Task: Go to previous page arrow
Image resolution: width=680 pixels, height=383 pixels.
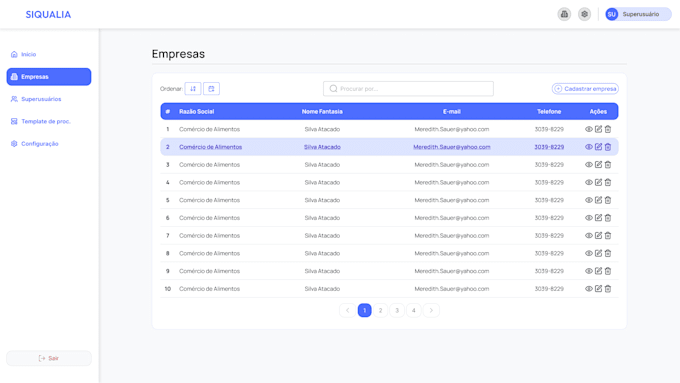Action: pos(347,310)
